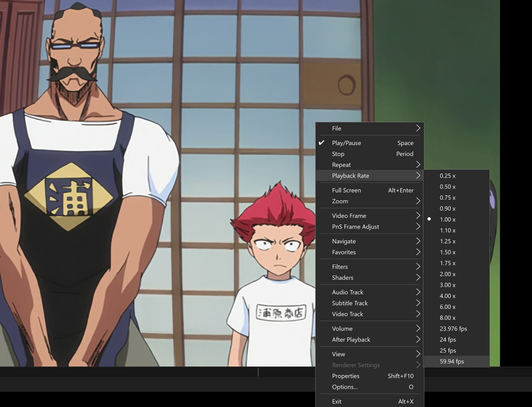Select Full Screen menu entry
Viewport: 532px width, 407px height.
click(346, 190)
